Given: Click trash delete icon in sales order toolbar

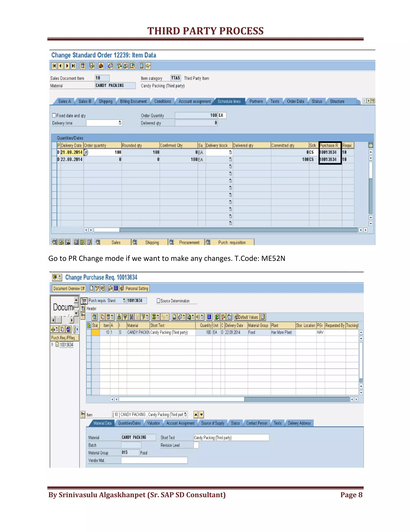Looking at the screenshot, I should [83, 66].
